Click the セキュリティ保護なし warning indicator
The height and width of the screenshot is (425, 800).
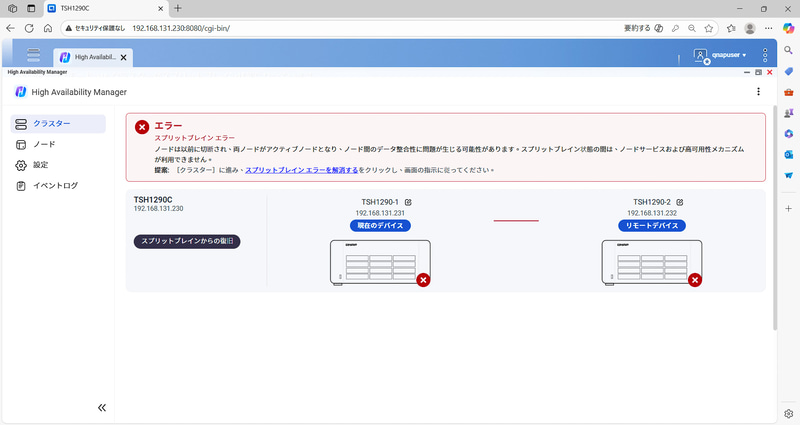pyautogui.click(x=95, y=28)
